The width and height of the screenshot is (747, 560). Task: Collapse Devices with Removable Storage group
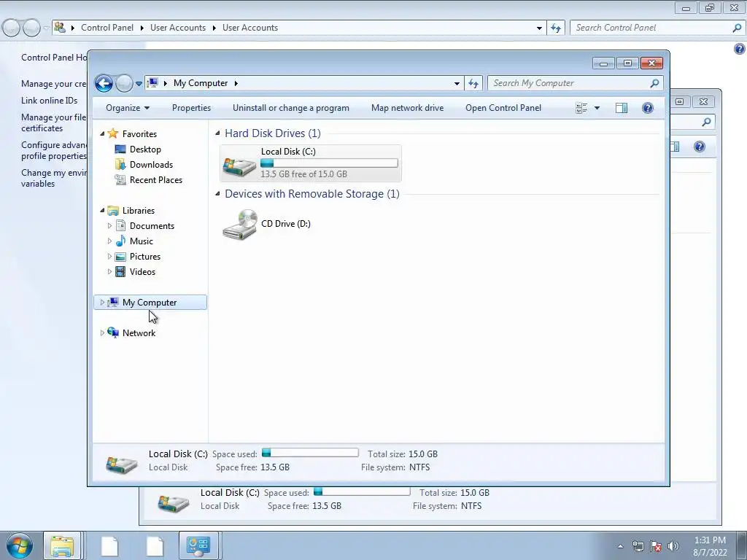click(x=217, y=193)
